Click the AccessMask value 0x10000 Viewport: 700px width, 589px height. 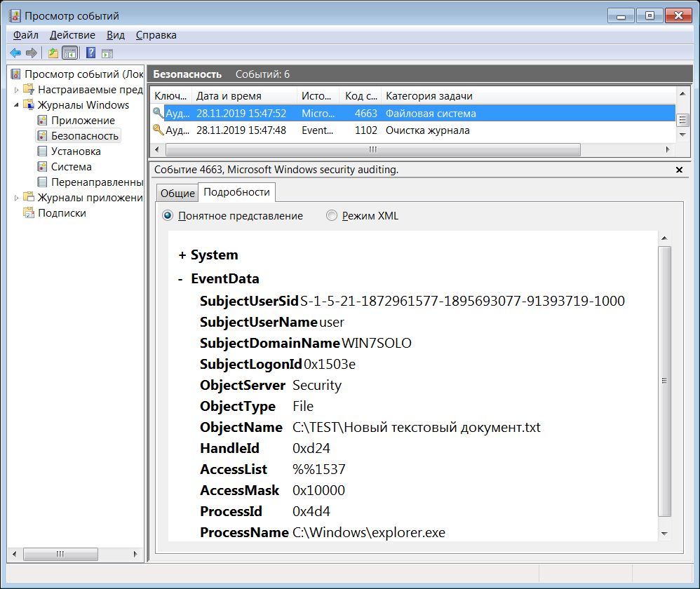pos(318,490)
